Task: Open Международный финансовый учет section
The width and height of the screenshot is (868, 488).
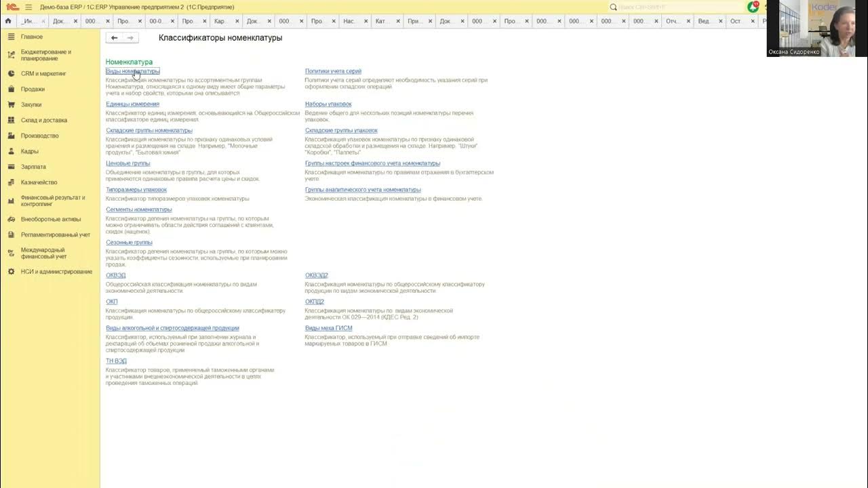Action: point(43,253)
